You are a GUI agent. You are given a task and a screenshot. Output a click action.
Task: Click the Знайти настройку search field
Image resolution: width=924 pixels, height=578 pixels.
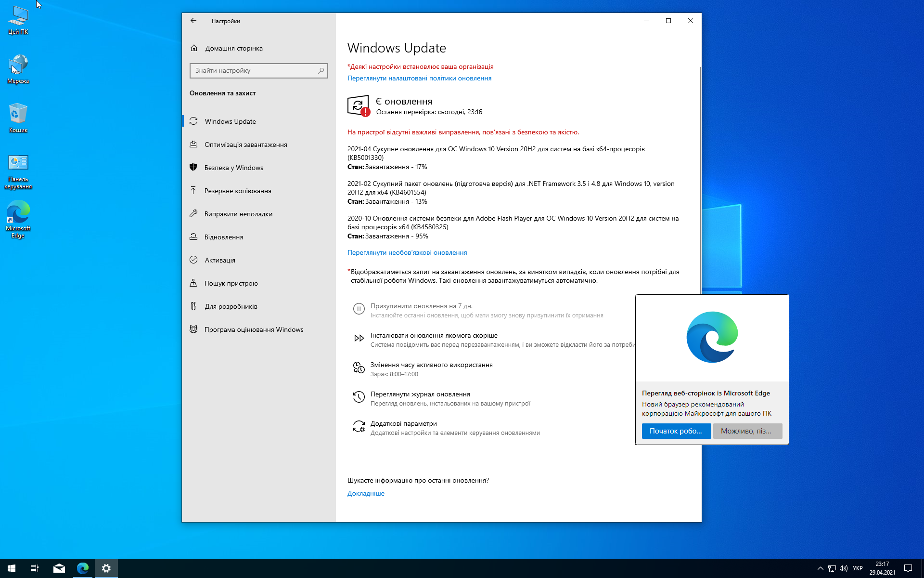pyautogui.click(x=254, y=71)
